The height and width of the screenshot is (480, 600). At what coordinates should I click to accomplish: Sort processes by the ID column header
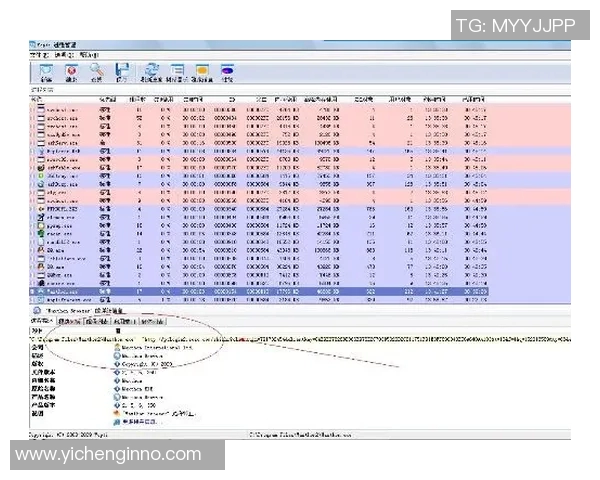232,100
